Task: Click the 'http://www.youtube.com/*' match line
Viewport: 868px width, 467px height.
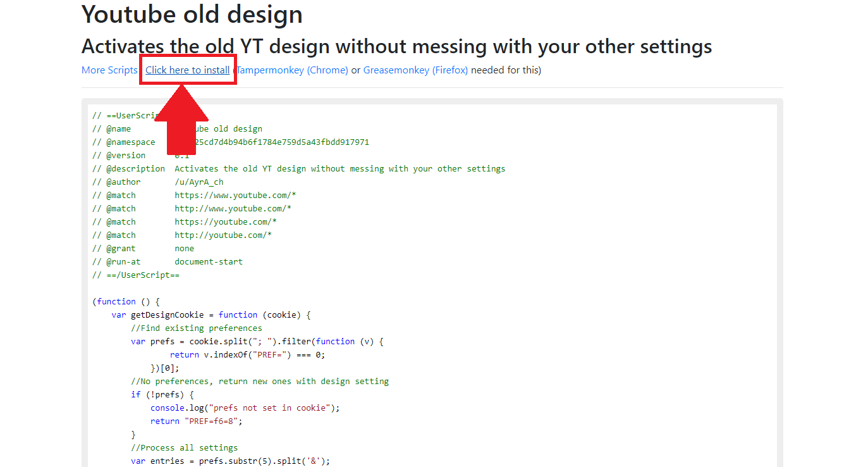Action: (x=192, y=209)
